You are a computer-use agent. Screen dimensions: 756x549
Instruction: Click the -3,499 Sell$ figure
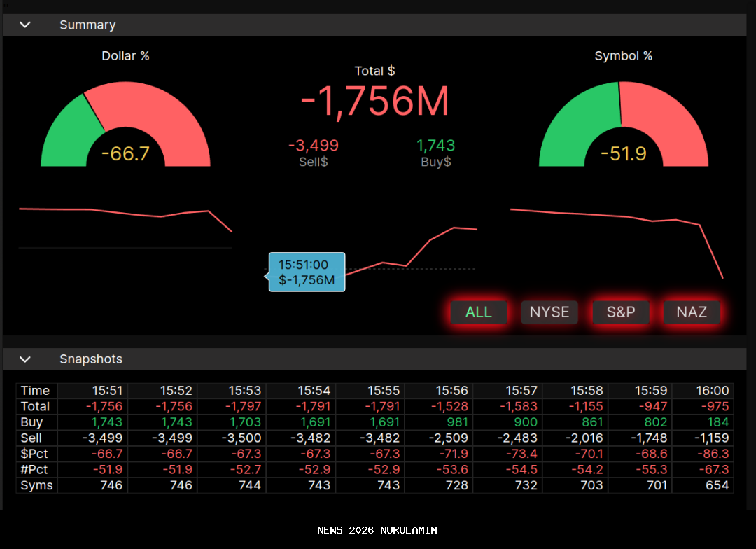click(x=314, y=146)
